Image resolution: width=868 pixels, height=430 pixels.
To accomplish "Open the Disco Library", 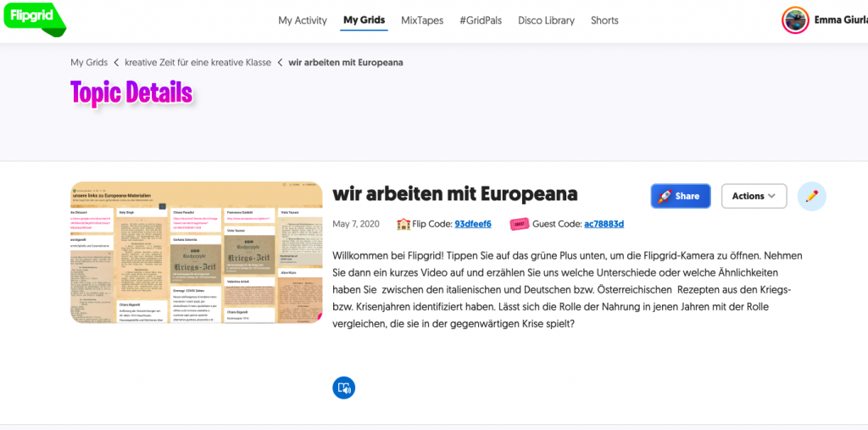I will (x=546, y=20).
